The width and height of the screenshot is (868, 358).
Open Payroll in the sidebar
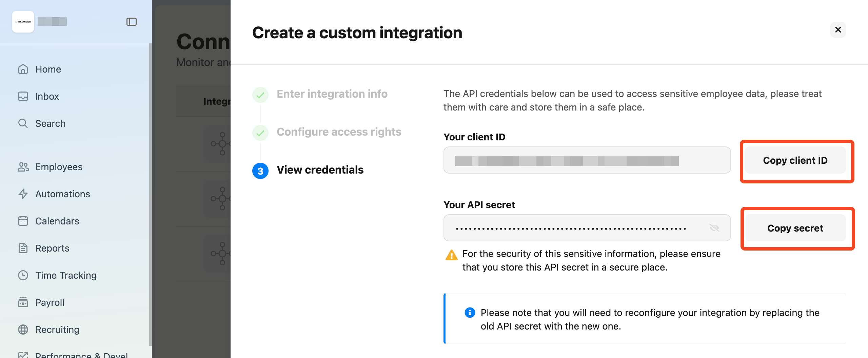50,302
